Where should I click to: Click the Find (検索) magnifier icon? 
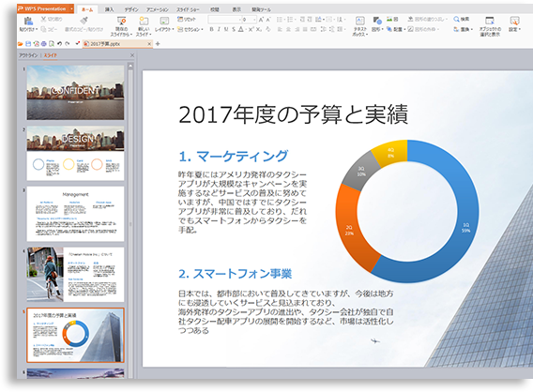tap(456, 20)
